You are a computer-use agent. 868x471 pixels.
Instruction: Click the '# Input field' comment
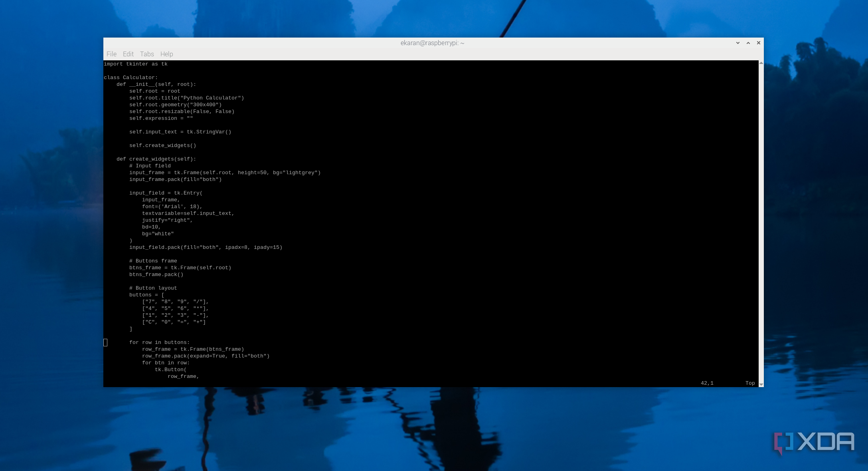pos(150,166)
